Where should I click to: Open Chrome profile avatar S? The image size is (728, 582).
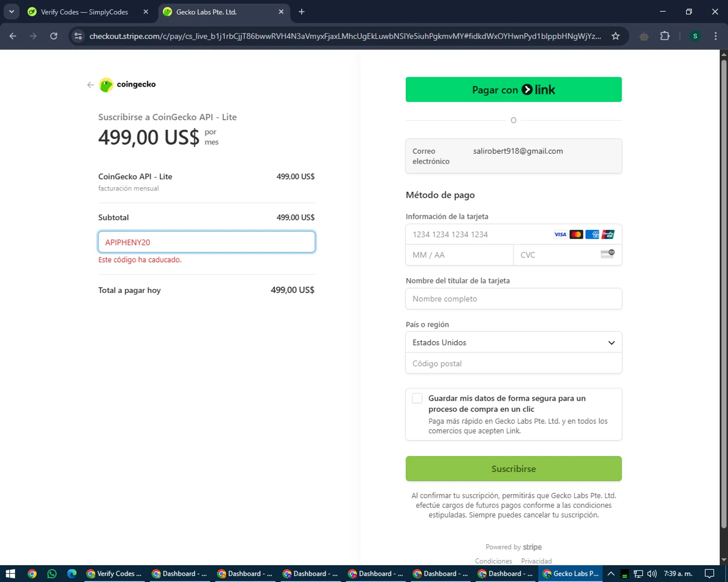695,36
